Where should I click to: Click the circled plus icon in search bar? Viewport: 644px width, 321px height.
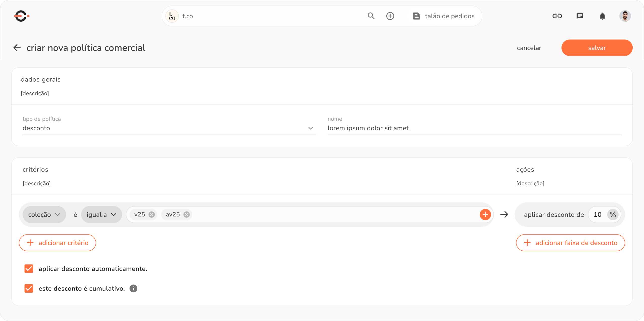tap(390, 16)
